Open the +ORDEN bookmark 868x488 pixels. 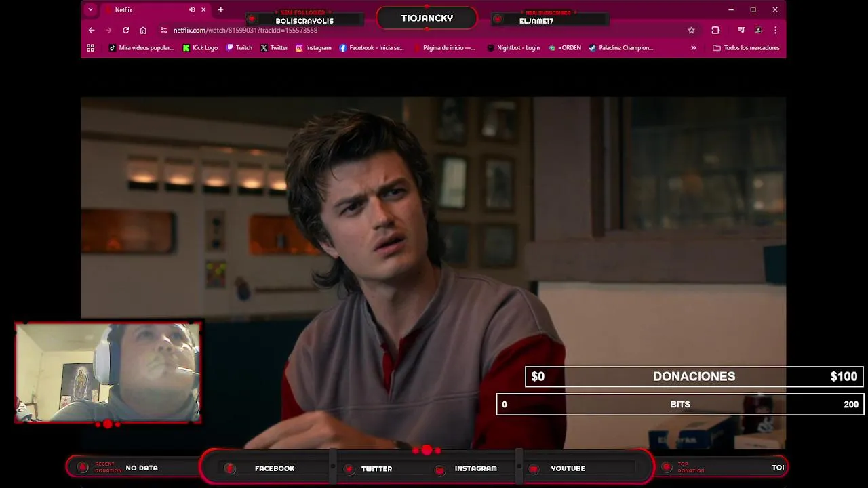pyautogui.click(x=565, y=47)
